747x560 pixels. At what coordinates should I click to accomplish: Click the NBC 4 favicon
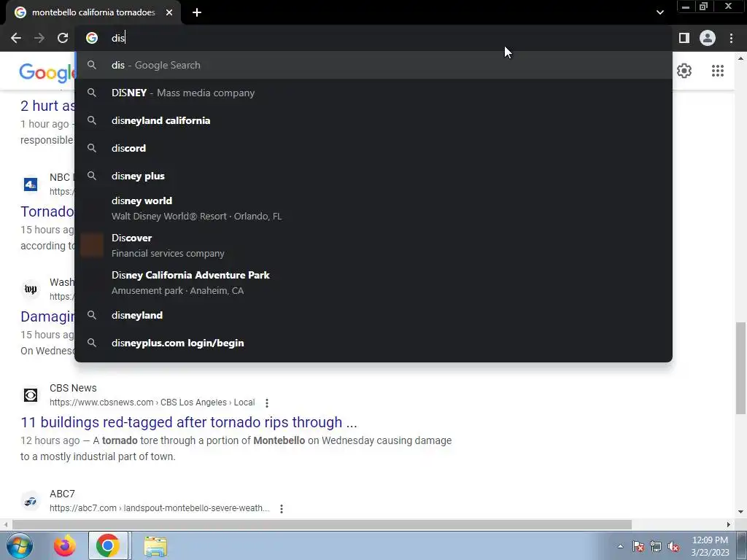pos(31,184)
